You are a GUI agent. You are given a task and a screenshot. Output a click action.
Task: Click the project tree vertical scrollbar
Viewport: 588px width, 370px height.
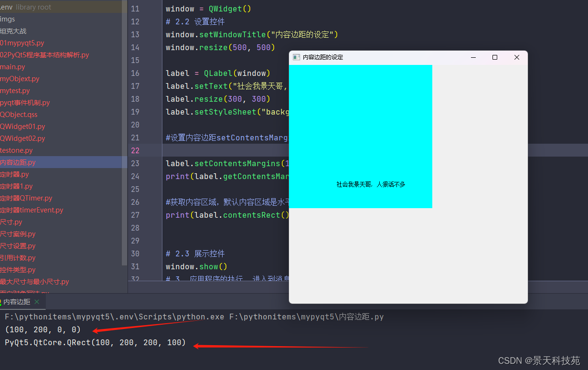(125, 134)
